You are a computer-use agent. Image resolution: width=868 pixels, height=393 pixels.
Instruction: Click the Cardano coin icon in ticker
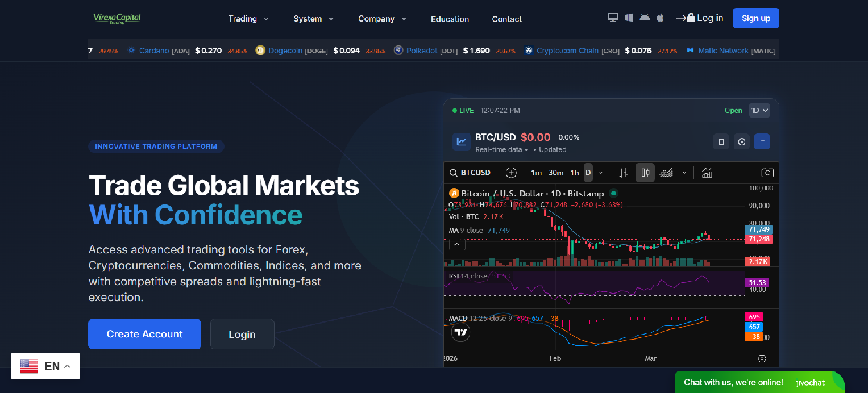pyautogui.click(x=131, y=51)
